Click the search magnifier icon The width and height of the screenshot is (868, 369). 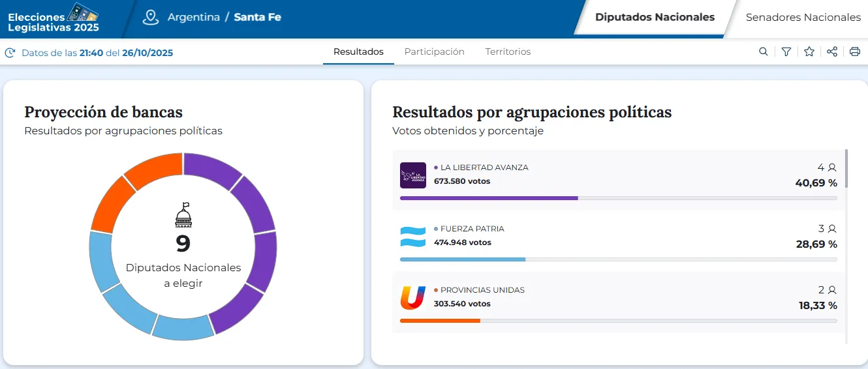click(x=763, y=52)
